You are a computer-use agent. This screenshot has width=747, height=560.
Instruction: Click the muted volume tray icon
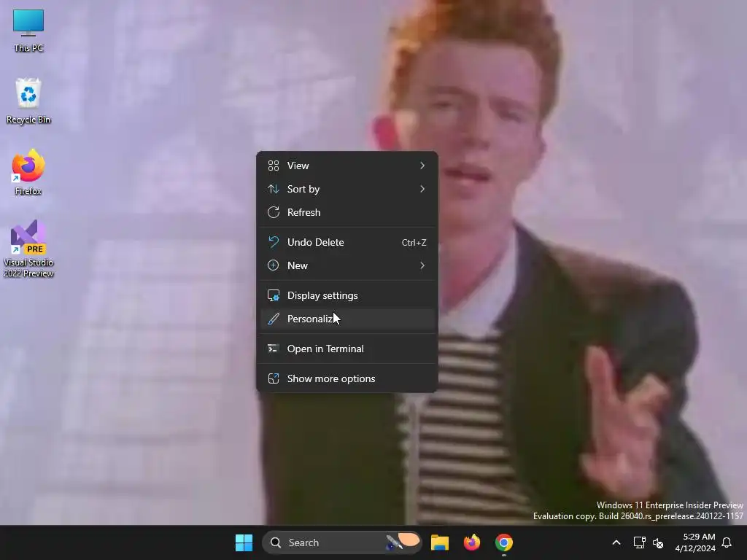pos(658,542)
